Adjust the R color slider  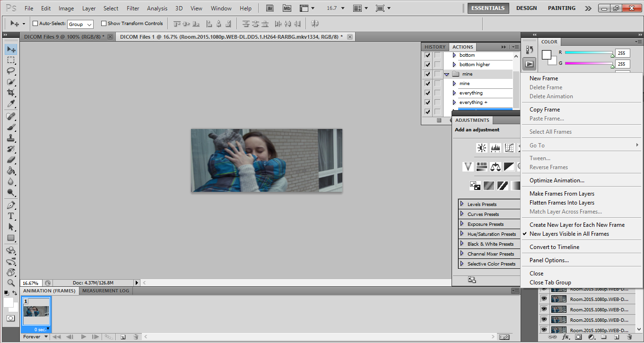[x=612, y=55]
